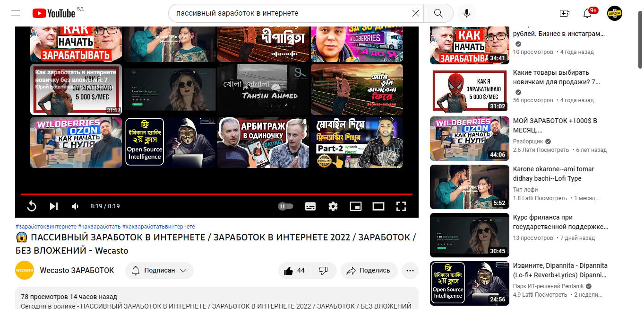Open sidebar spider-man thumbnail 31:02

point(470,90)
